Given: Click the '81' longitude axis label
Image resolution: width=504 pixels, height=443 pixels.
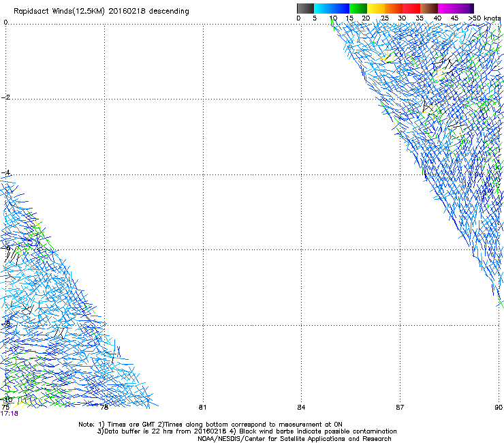Looking at the screenshot, I should point(202,408).
